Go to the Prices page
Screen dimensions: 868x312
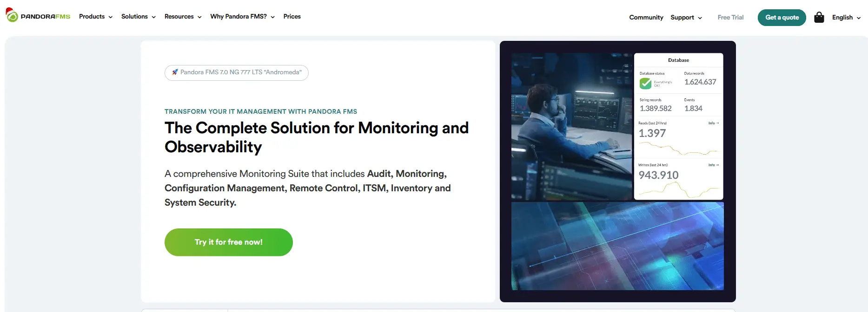pyautogui.click(x=292, y=17)
